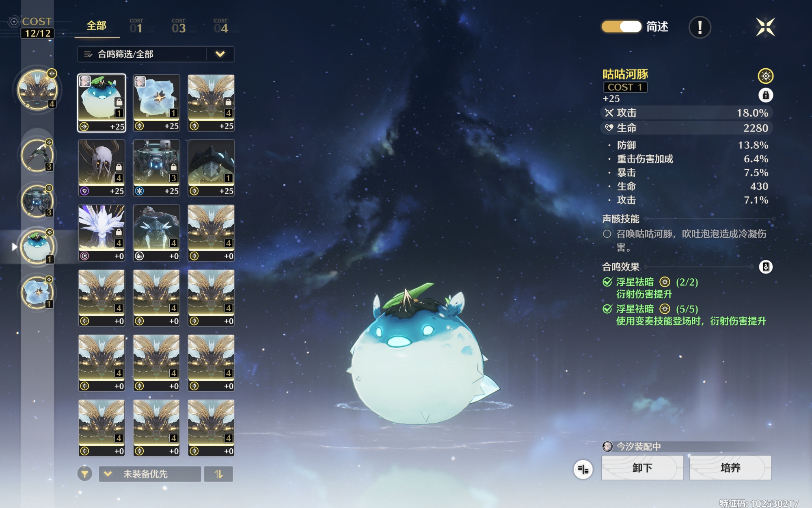Image resolution: width=812 pixels, height=508 pixels.
Task: Open the 合鸣筛选/全部 filter dropdown
Action: 155,54
